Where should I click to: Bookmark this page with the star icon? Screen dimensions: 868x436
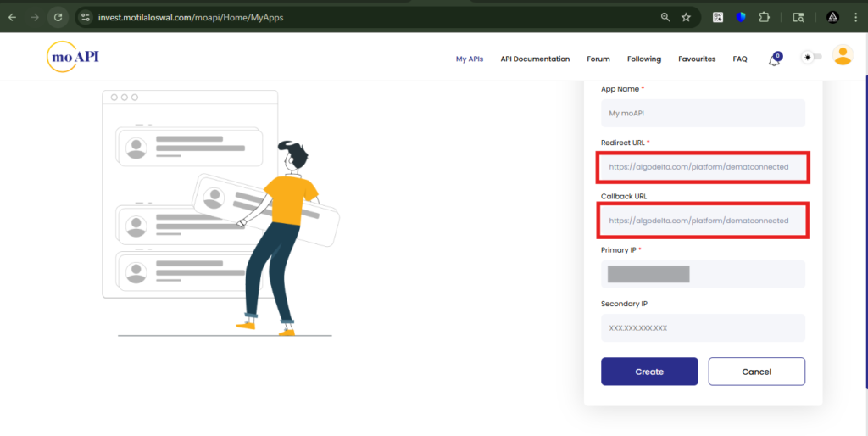[x=686, y=17]
